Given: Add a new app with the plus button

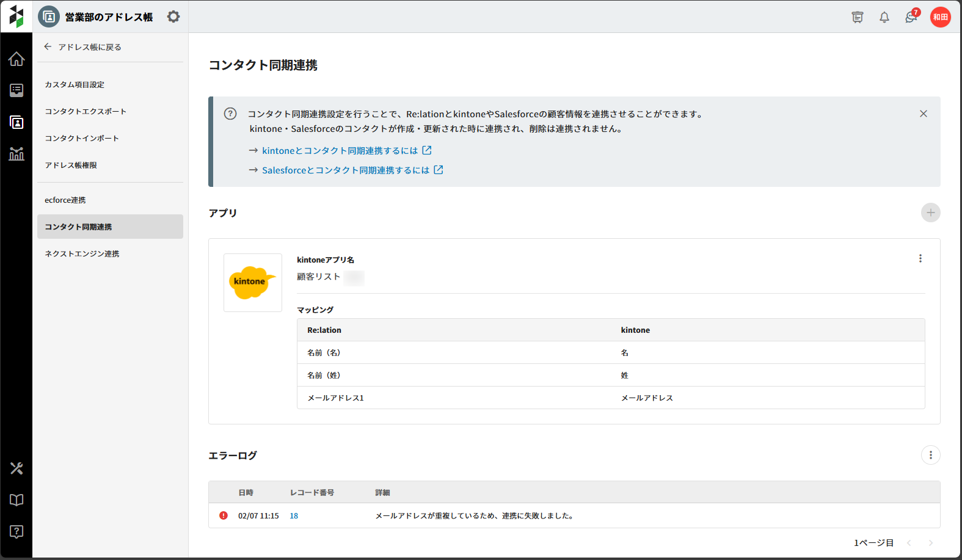Looking at the screenshot, I should [930, 213].
